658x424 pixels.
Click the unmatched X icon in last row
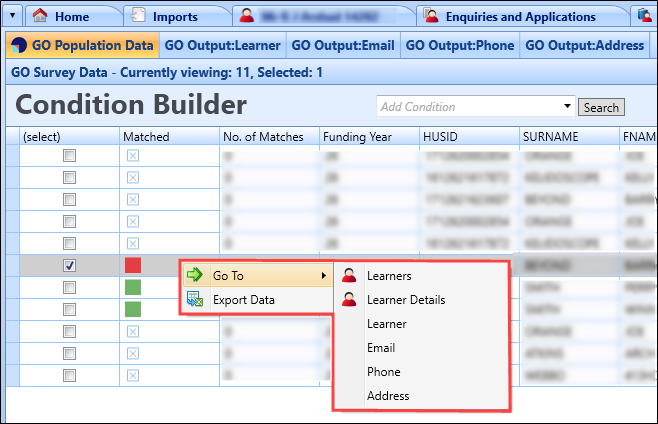coord(133,375)
